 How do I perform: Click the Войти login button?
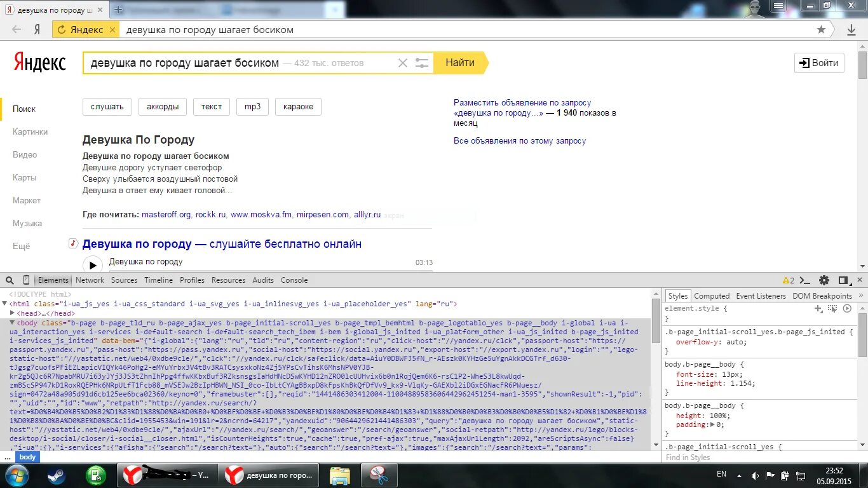[819, 63]
